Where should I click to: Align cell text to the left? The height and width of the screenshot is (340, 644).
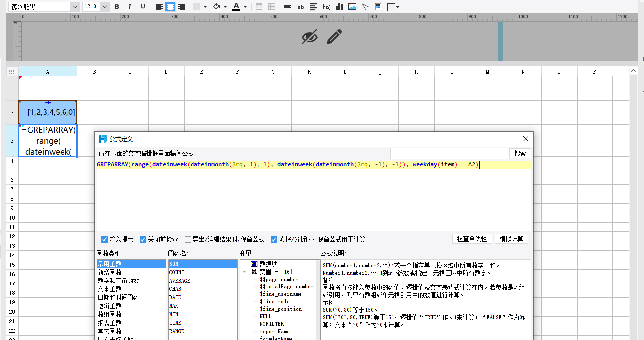point(159,7)
